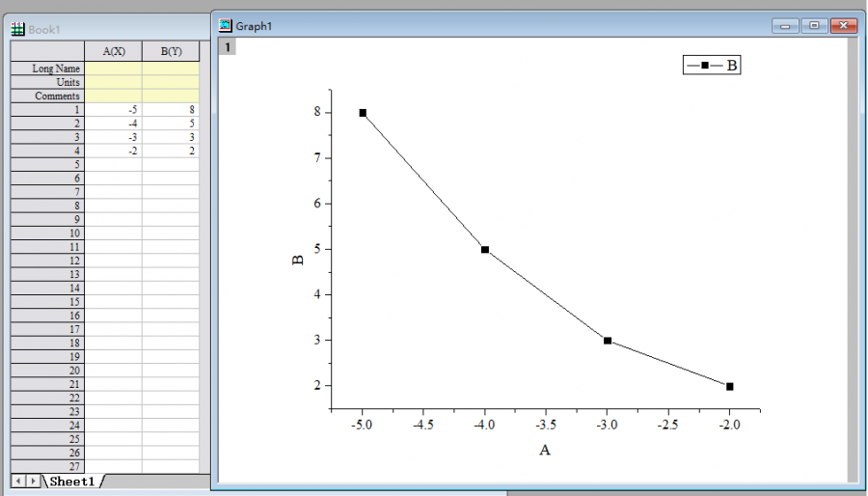Select cell containing 2 in column B

(x=171, y=151)
